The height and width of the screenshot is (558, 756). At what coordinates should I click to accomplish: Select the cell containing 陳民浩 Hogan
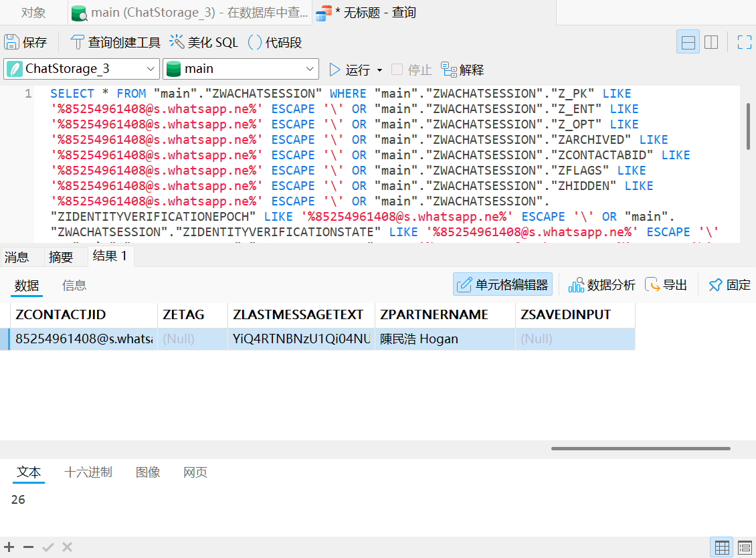click(445, 339)
